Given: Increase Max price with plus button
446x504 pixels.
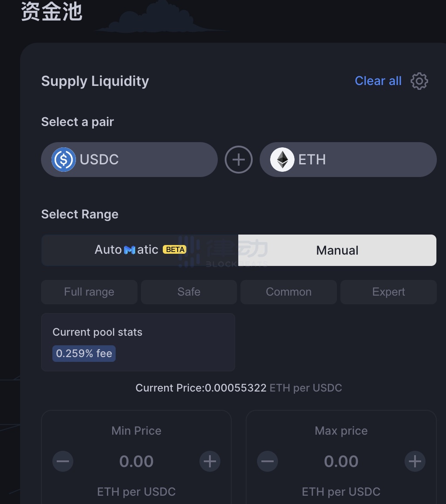Looking at the screenshot, I should pos(415,461).
